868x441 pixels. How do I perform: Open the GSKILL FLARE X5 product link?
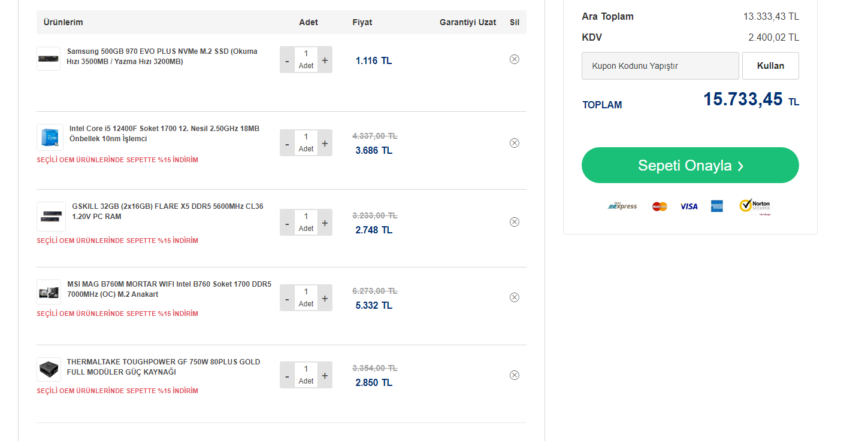click(x=167, y=211)
